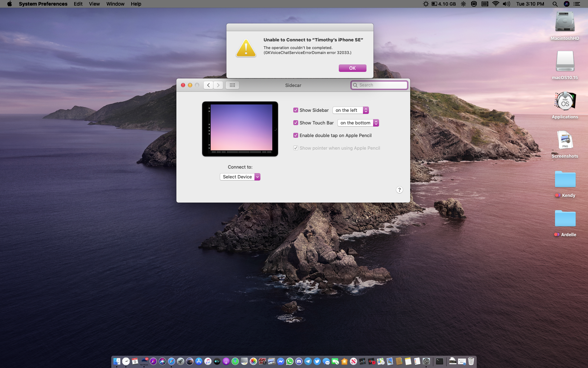Viewport: 588px width, 368px height.
Task: Toggle Show pointer when using Apple Pencil
Action: point(296,148)
